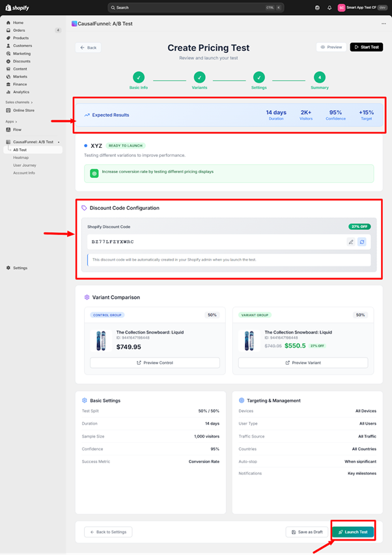
Task: Click the Launch Test button
Action: point(352,532)
